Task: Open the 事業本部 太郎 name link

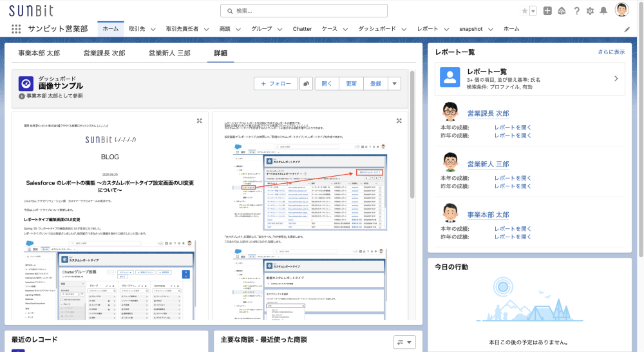Action: coord(488,214)
